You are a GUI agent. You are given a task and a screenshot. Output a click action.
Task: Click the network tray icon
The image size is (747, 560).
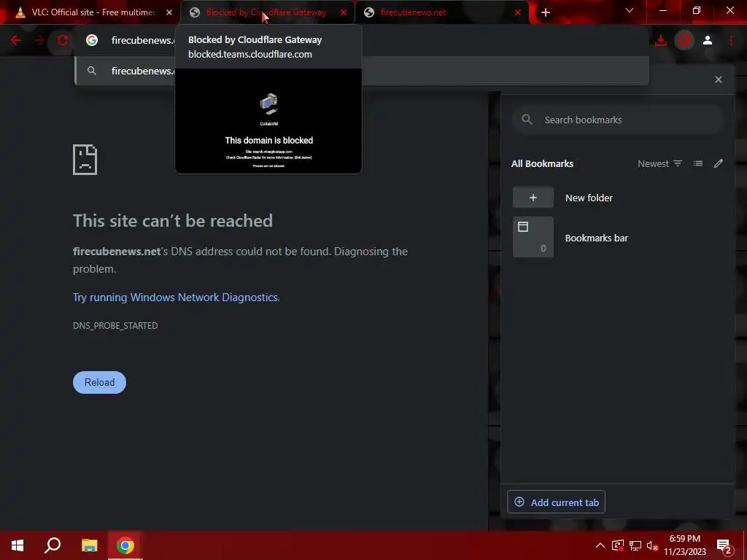[635, 545]
